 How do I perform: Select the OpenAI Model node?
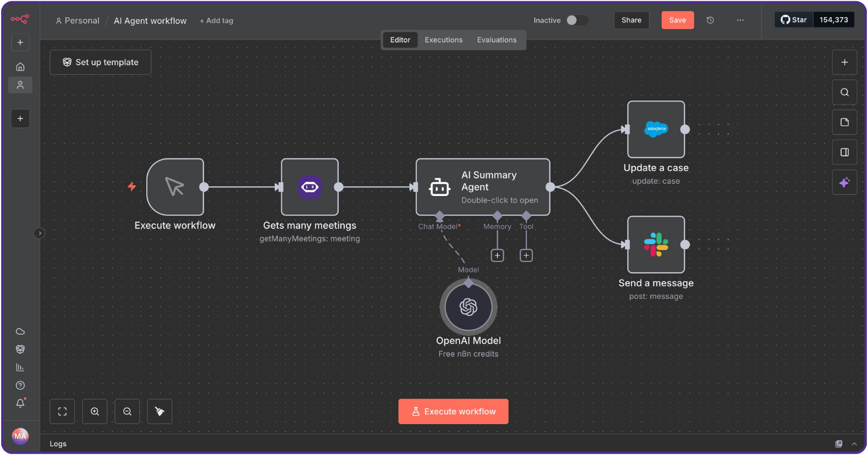pyautogui.click(x=468, y=307)
